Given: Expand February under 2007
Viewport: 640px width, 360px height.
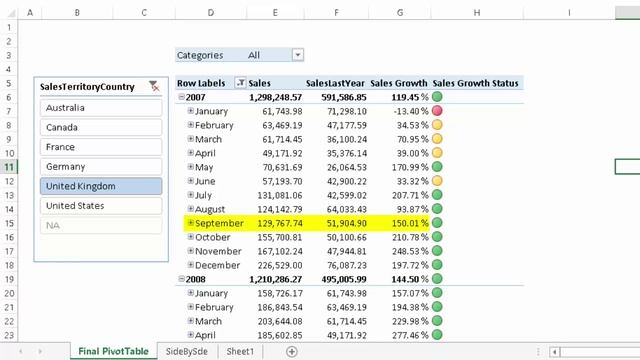Looking at the screenshot, I should tap(190, 124).
